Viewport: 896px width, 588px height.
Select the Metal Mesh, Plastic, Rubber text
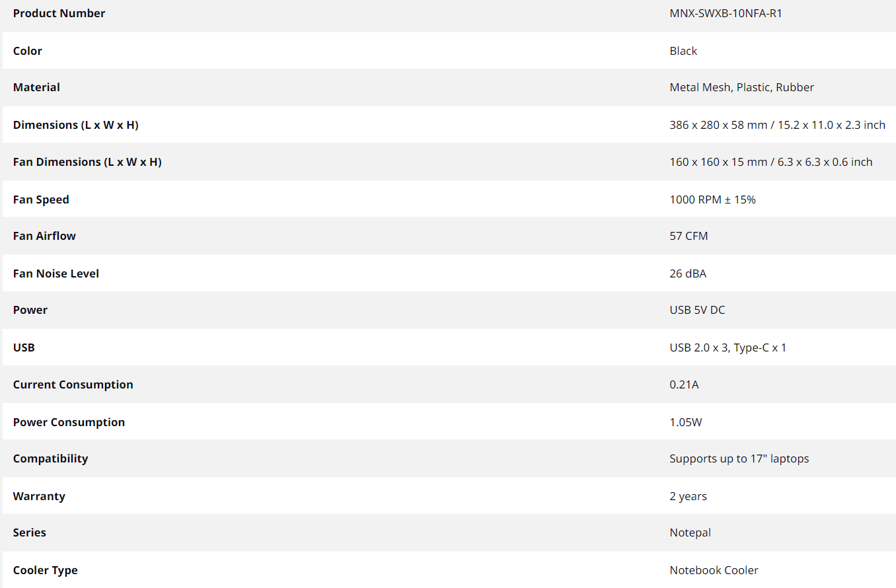click(741, 87)
